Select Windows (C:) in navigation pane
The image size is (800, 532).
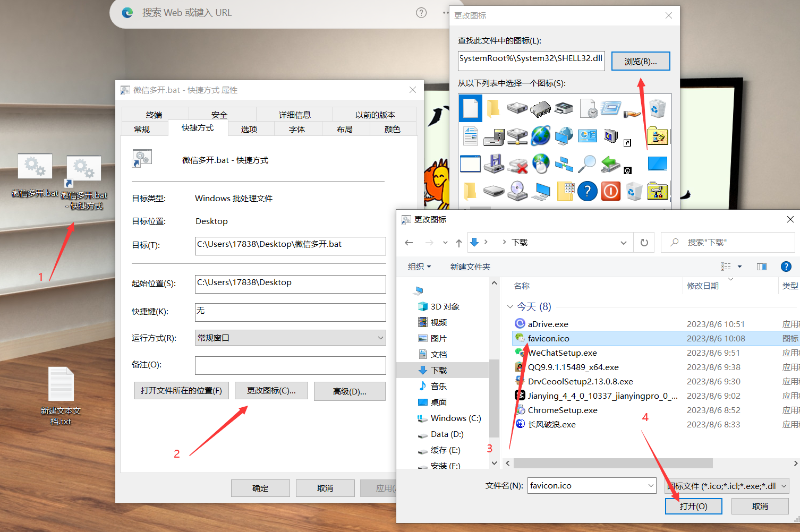449,418
